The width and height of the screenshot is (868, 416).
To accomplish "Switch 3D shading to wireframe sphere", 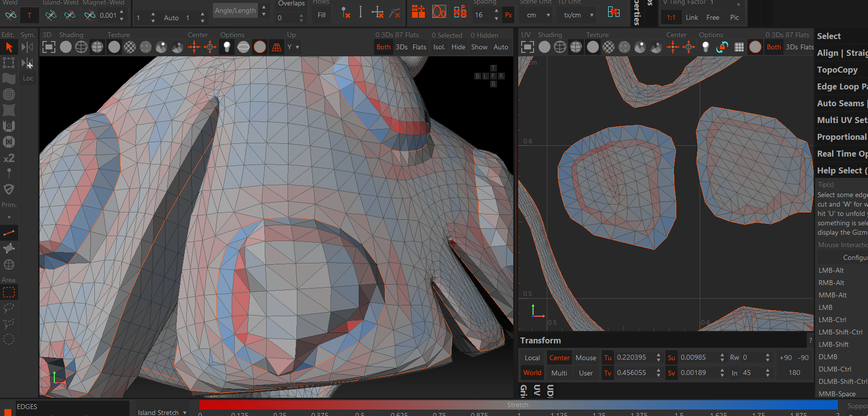I will pyautogui.click(x=82, y=47).
